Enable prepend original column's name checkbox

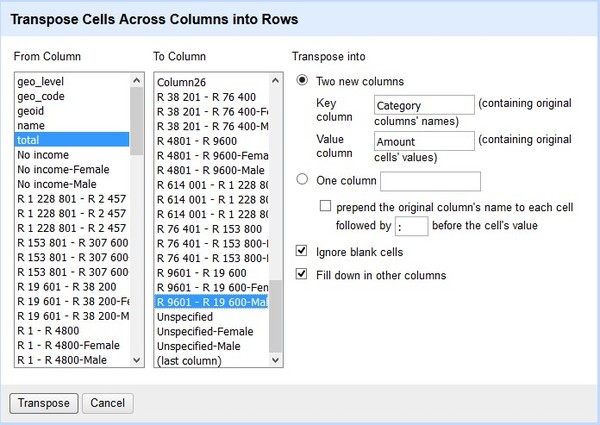[x=324, y=206]
